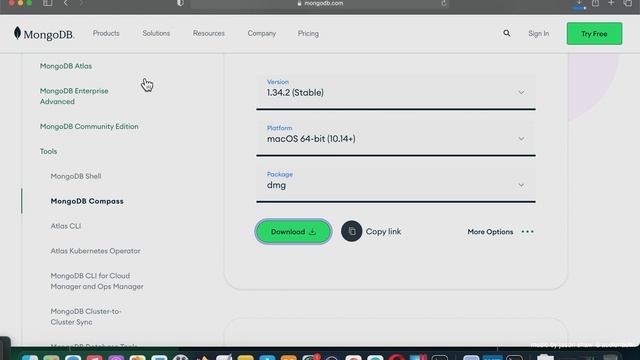640x360 pixels.
Task: Open the privacy report shield icon
Action: click(x=180, y=3)
